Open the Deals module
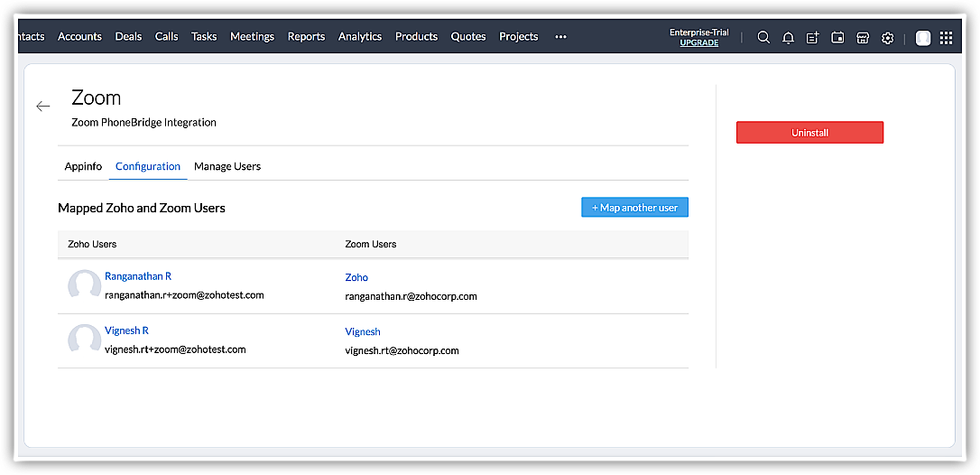980x475 pixels. tap(128, 36)
